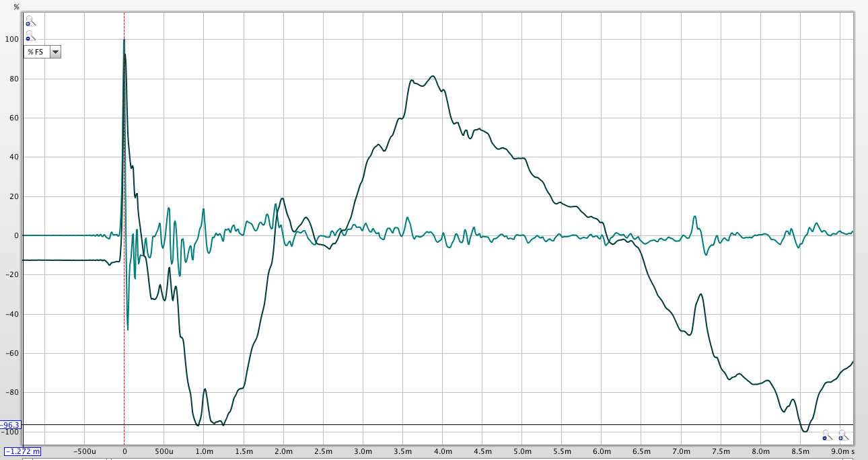Click the -80 label on the percent axis
The width and height of the screenshot is (868, 460).
point(13,393)
